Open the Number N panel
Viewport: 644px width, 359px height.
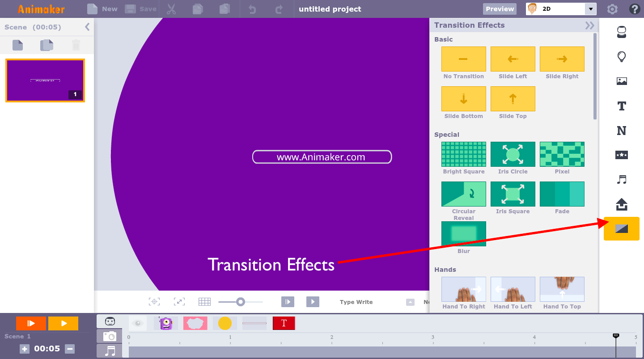(621, 131)
